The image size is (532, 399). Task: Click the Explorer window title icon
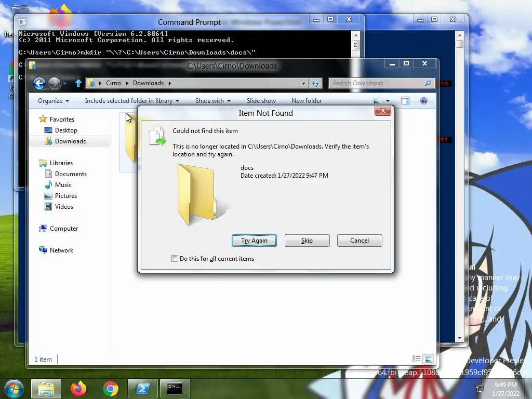click(x=33, y=65)
